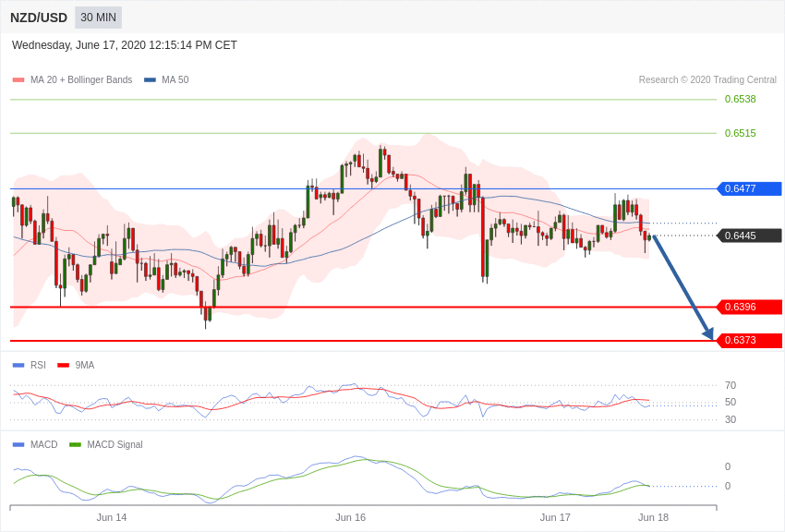
Task: Click the RSI 30 scale value
Action: click(731, 419)
